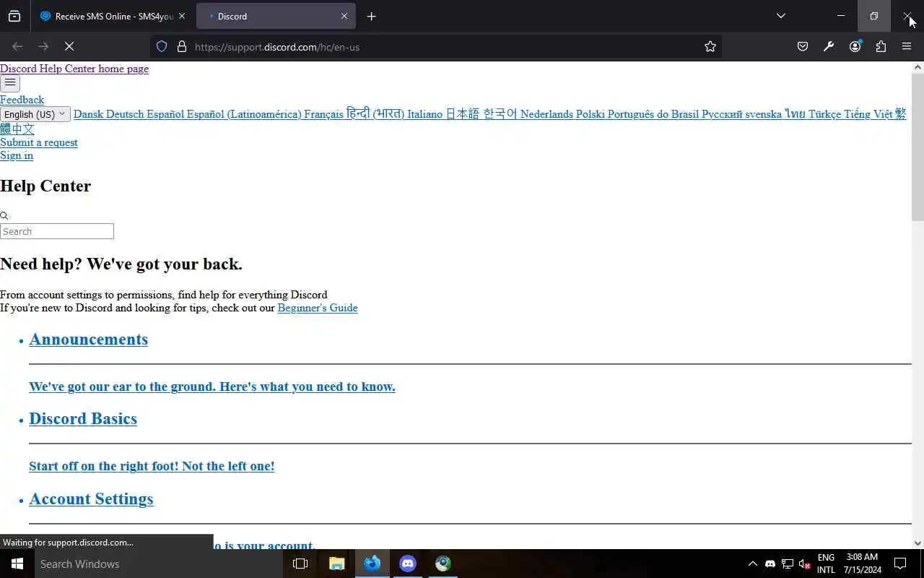924x578 pixels.
Task: Show hidden system tray icons
Action: 752,564
